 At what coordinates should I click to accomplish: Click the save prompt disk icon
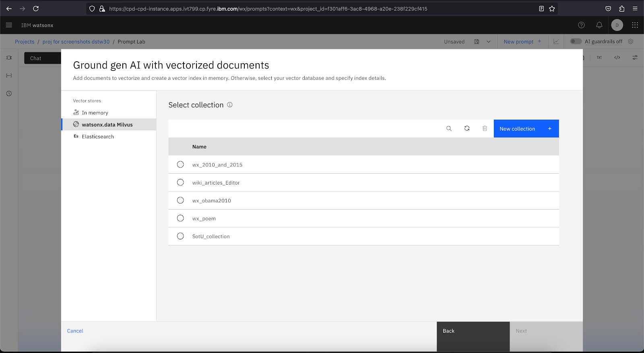[x=477, y=42]
